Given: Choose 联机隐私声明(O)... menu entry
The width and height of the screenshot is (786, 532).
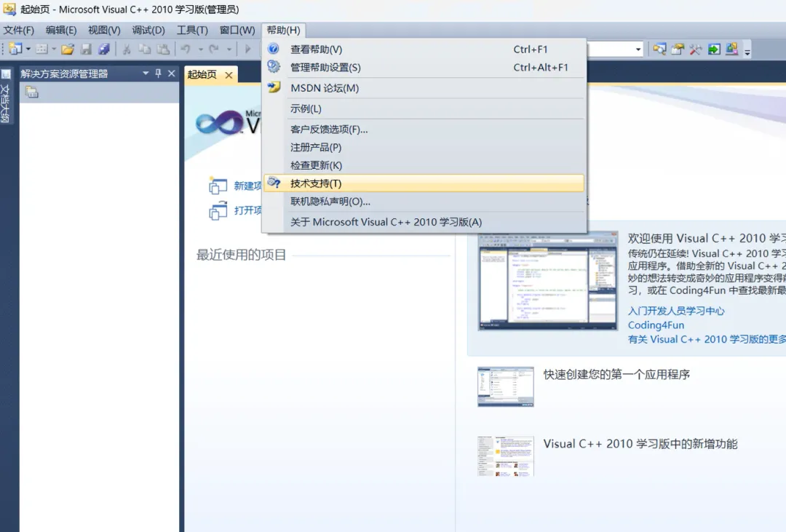Looking at the screenshot, I should (424, 201).
